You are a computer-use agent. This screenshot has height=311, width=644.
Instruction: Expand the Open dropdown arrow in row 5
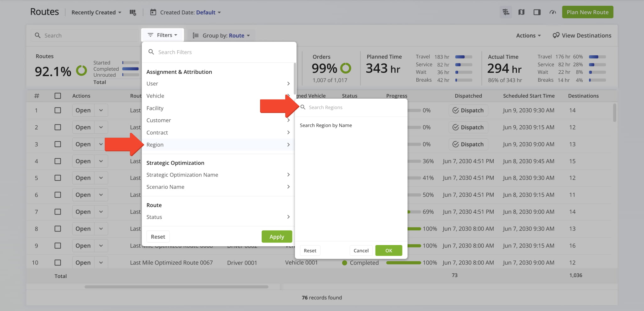(101, 178)
